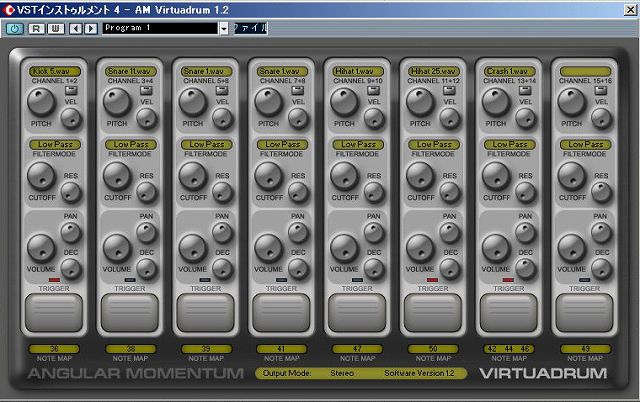The width and height of the screenshot is (640, 402).
Task: Click Volume knob on channel 1+2
Action: tap(41, 248)
